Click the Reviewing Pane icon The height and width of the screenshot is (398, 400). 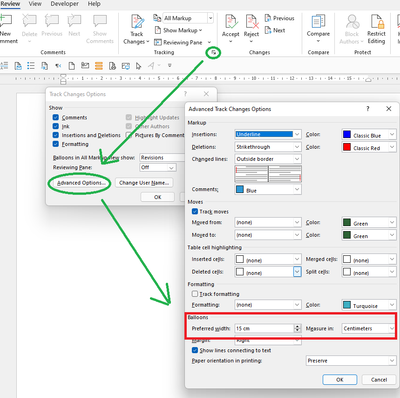(x=158, y=42)
